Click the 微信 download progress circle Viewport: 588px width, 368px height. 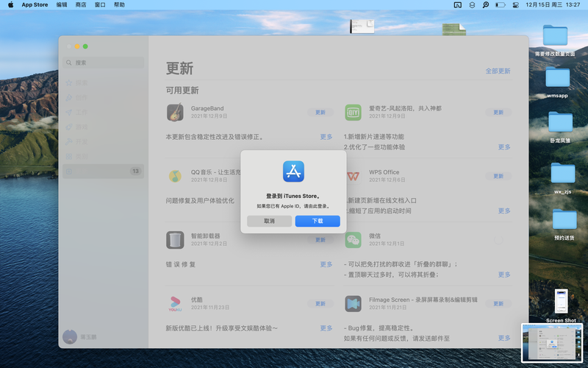(498, 240)
